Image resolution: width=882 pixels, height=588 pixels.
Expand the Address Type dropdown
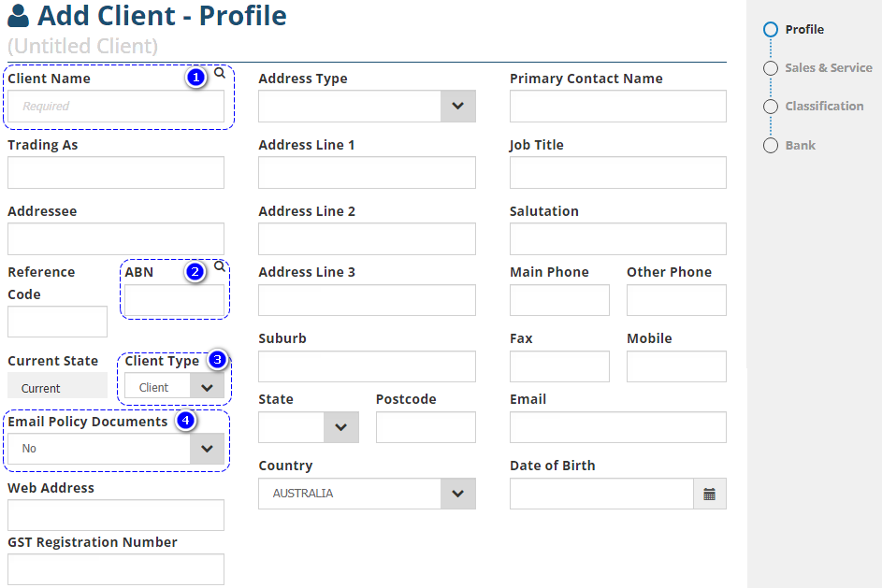click(x=457, y=107)
